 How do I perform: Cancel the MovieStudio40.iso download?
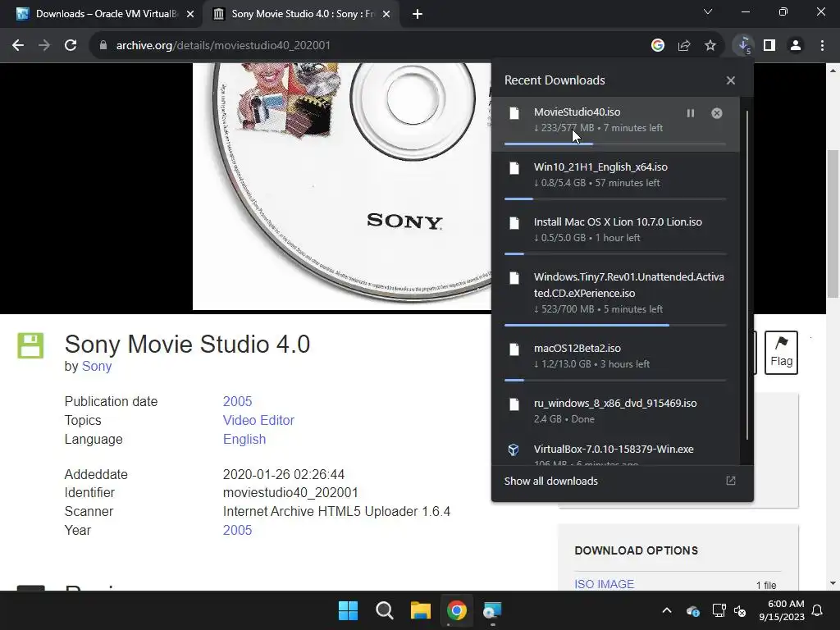coord(716,113)
